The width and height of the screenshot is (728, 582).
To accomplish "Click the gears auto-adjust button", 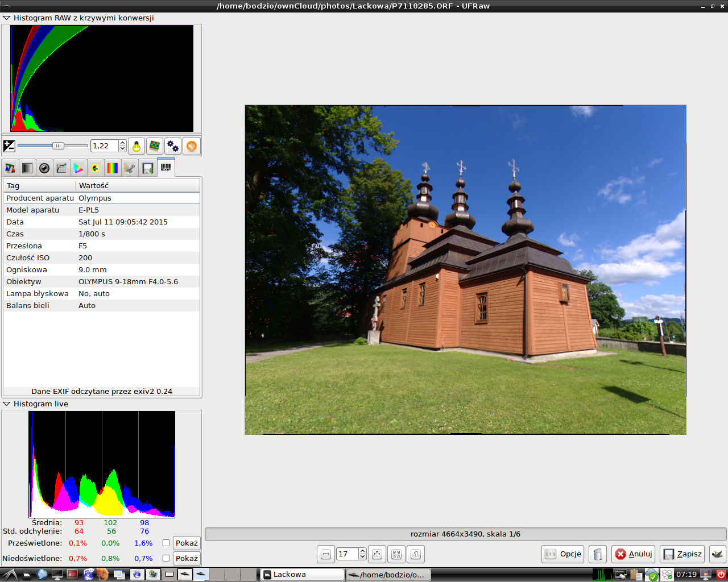I will (x=173, y=146).
